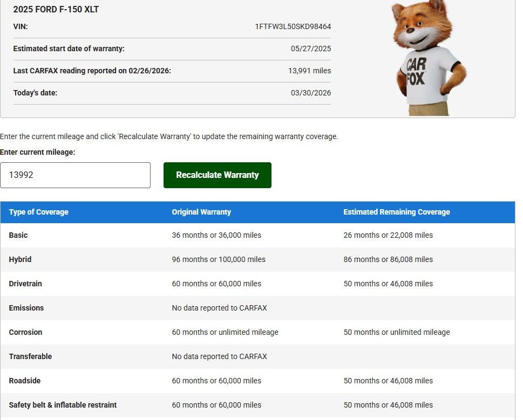Click Drivetrain remaining coverage cell
Viewport: 523px width, 420px height.
pyautogui.click(x=388, y=284)
